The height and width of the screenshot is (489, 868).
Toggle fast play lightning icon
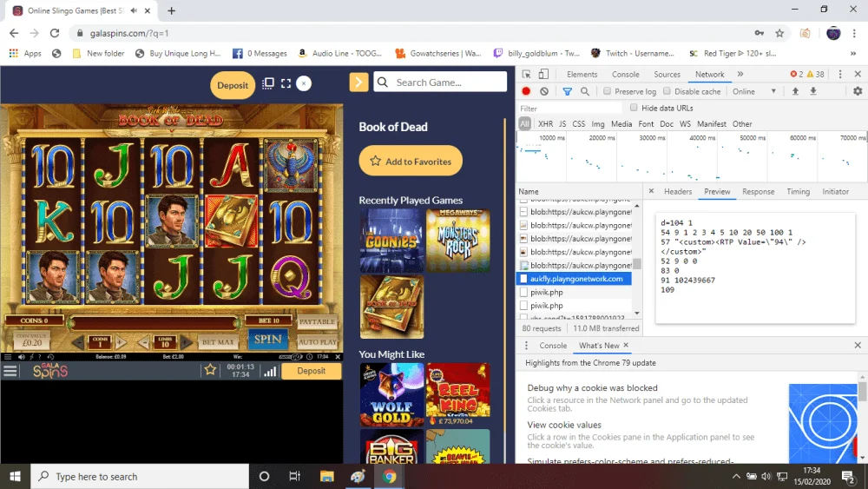point(31,357)
